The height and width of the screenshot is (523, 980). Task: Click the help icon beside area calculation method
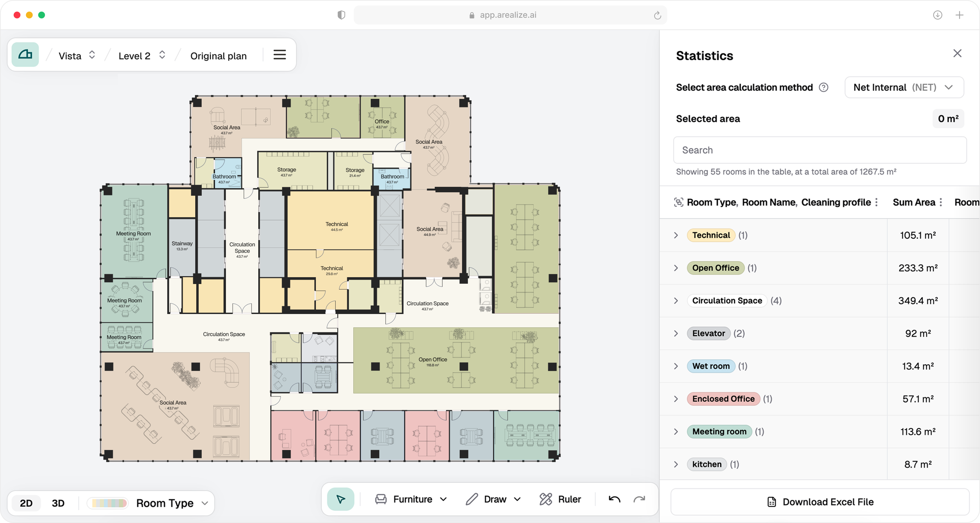824,87
